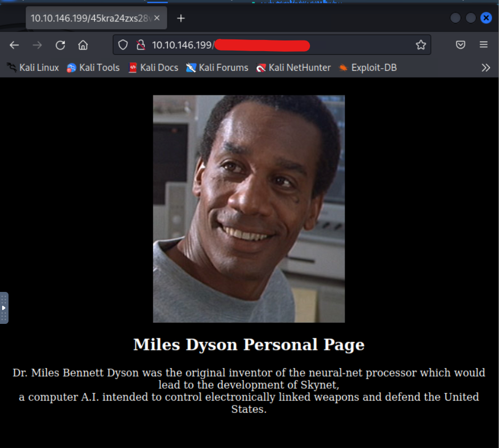Open the Save to Pocket icon
The width and height of the screenshot is (499, 448).
pyautogui.click(x=461, y=45)
